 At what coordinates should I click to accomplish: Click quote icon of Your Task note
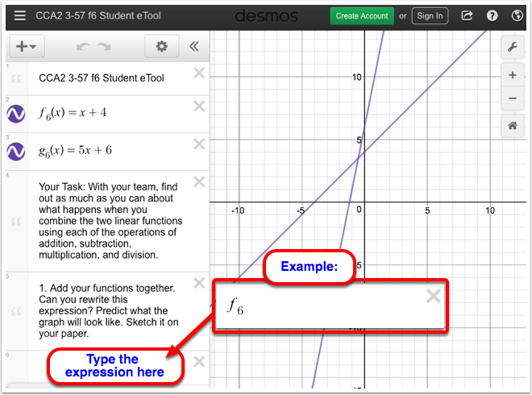coord(16,222)
